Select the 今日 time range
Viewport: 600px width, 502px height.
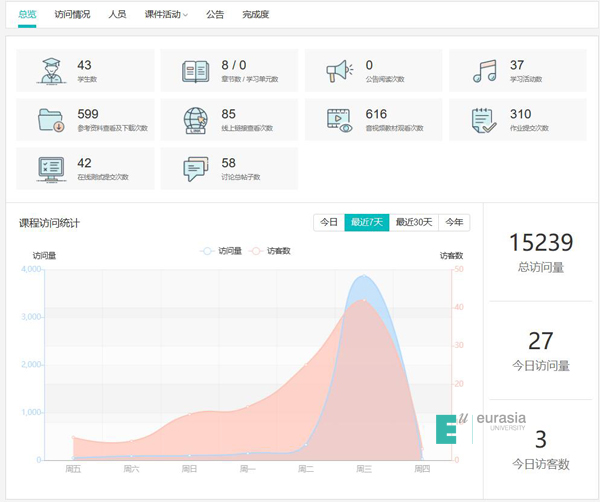[328, 223]
